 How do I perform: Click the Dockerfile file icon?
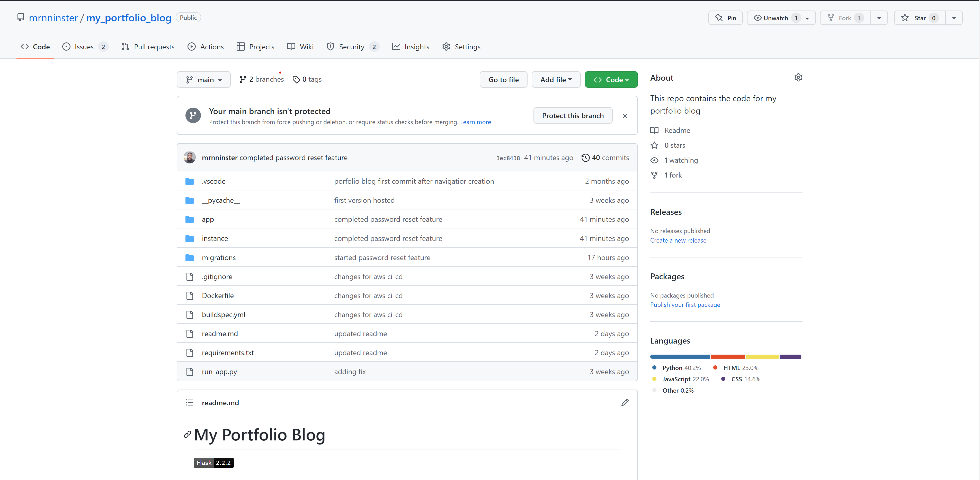point(190,295)
